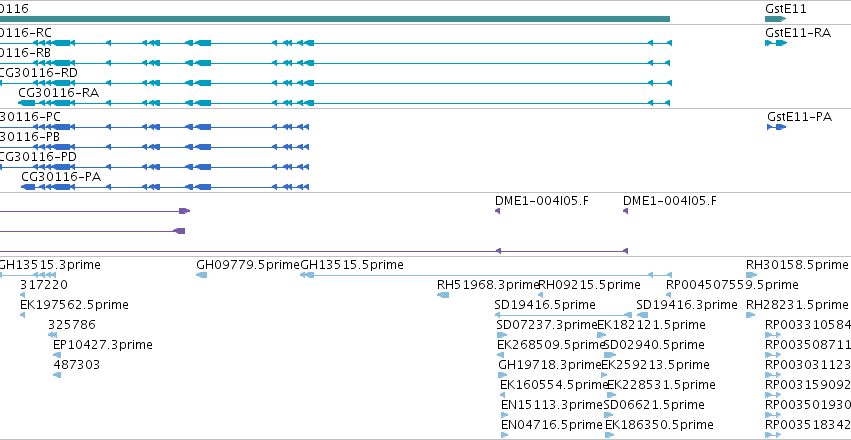Click the GH19718.3prime label
Screen dimensions: 851x440
550,365
